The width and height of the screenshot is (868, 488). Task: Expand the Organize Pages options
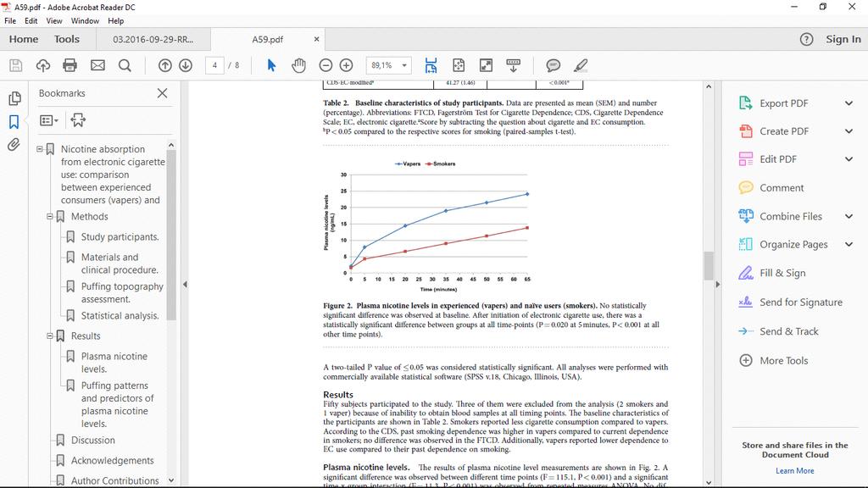coord(849,245)
